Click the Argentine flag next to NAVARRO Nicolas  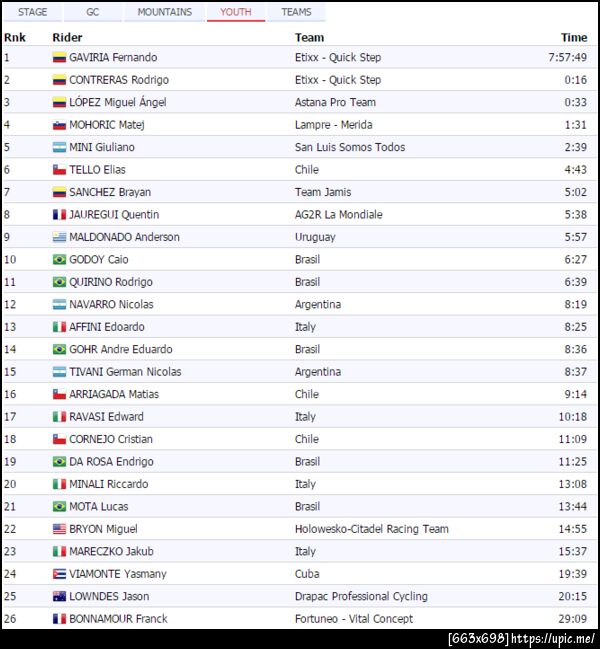point(59,305)
